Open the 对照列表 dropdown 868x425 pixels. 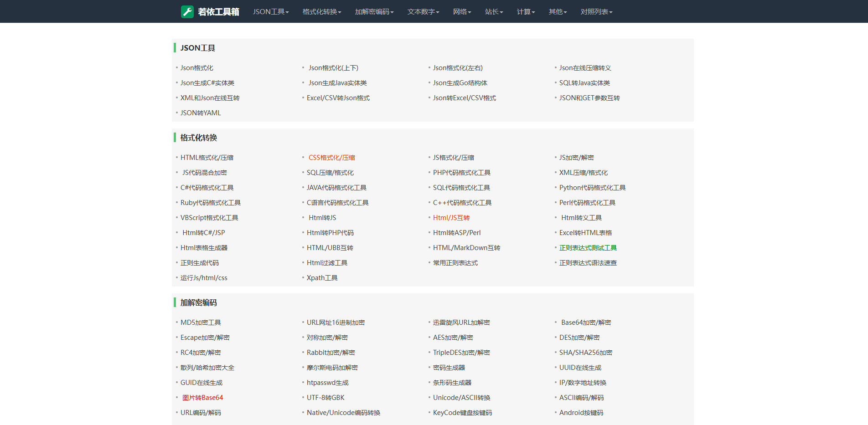tap(596, 11)
